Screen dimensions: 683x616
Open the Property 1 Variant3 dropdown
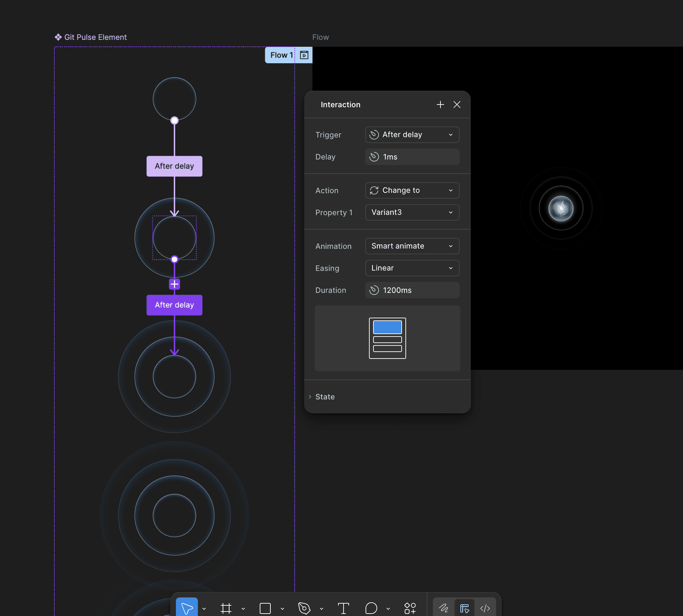pos(412,212)
